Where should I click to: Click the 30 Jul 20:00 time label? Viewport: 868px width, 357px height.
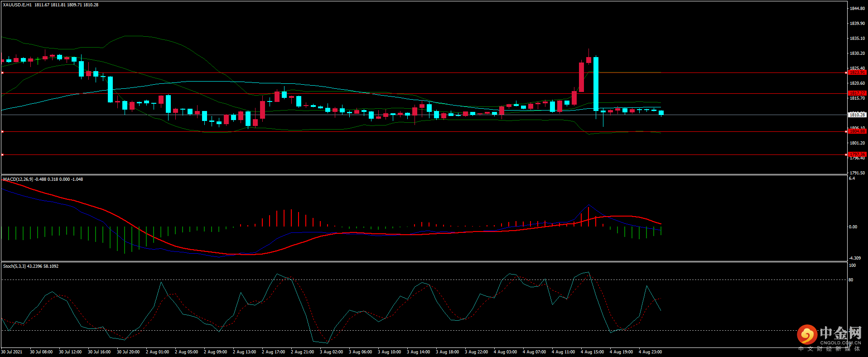(x=128, y=352)
